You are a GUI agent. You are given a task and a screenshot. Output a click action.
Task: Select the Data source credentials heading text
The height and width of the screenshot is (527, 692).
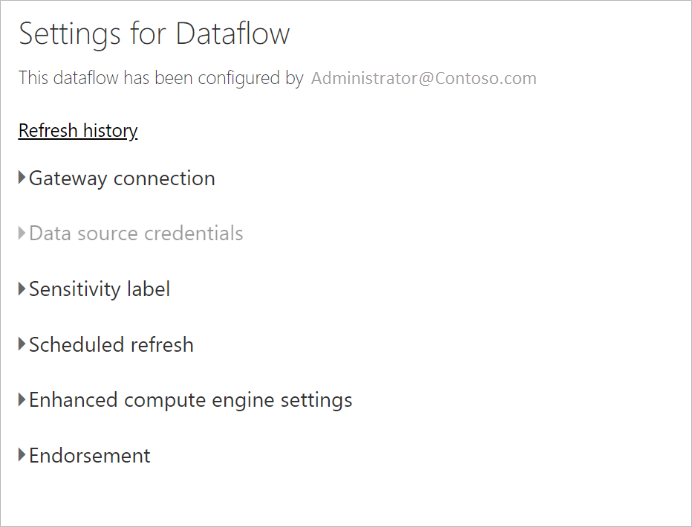click(136, 234)
